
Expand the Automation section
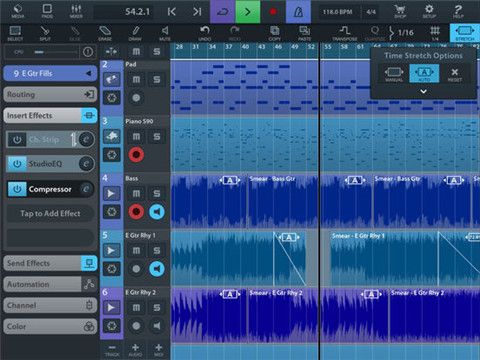pos(50,284)
